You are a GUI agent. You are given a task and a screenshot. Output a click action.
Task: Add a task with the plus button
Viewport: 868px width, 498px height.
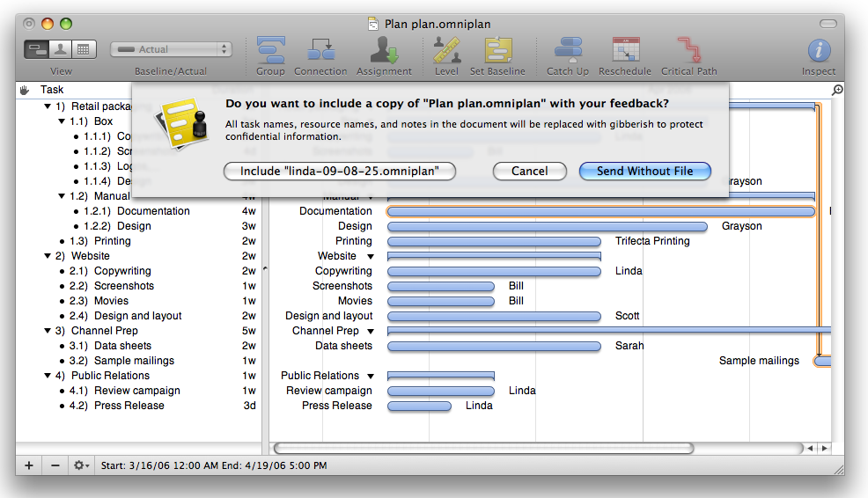[29, 465]
